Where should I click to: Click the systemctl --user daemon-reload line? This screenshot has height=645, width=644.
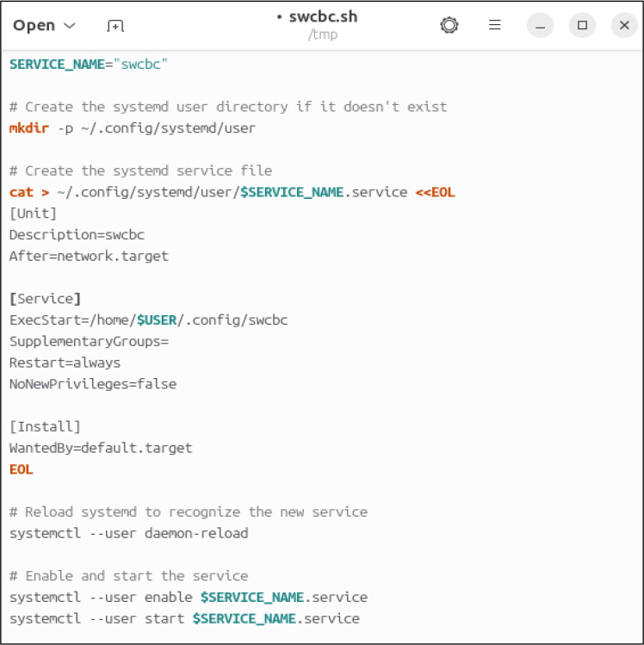click(x=128, y=533)
